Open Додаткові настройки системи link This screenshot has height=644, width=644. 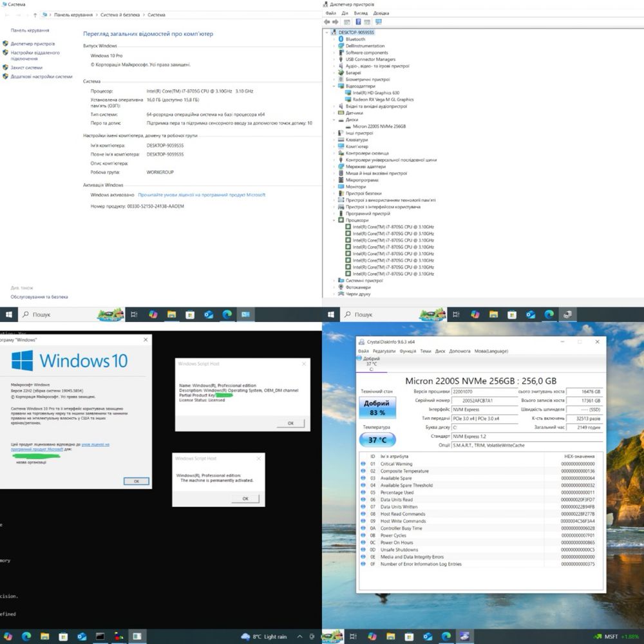click(41, 77)
